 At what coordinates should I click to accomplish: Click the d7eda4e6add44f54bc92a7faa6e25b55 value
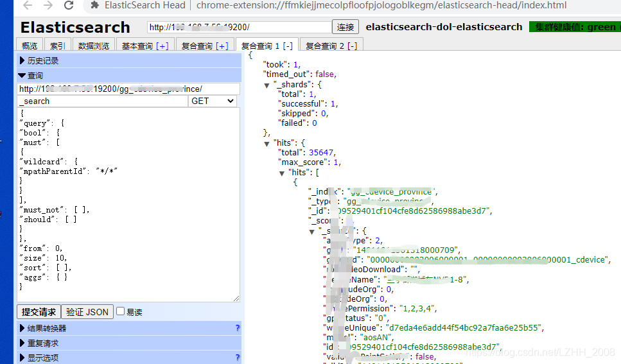(464, 328)
